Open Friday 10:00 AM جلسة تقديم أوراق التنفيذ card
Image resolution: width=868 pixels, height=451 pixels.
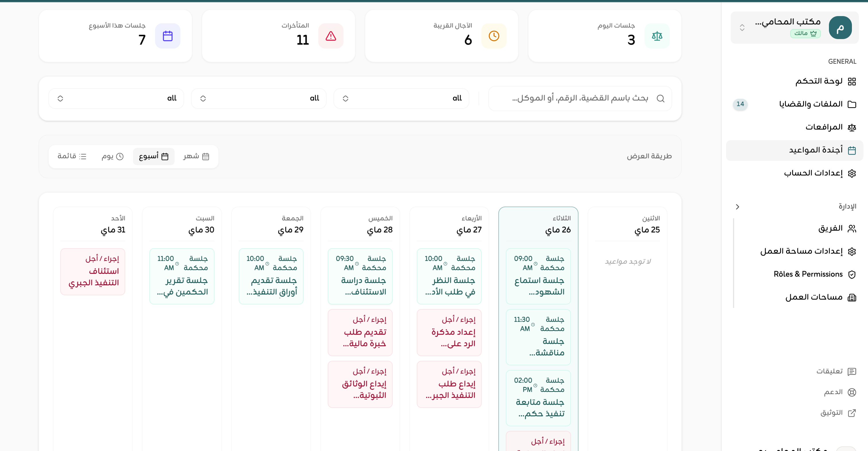271,276
